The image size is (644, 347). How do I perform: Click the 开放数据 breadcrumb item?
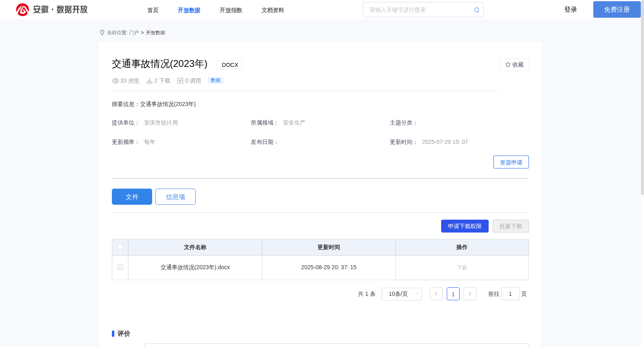[155, 33]
